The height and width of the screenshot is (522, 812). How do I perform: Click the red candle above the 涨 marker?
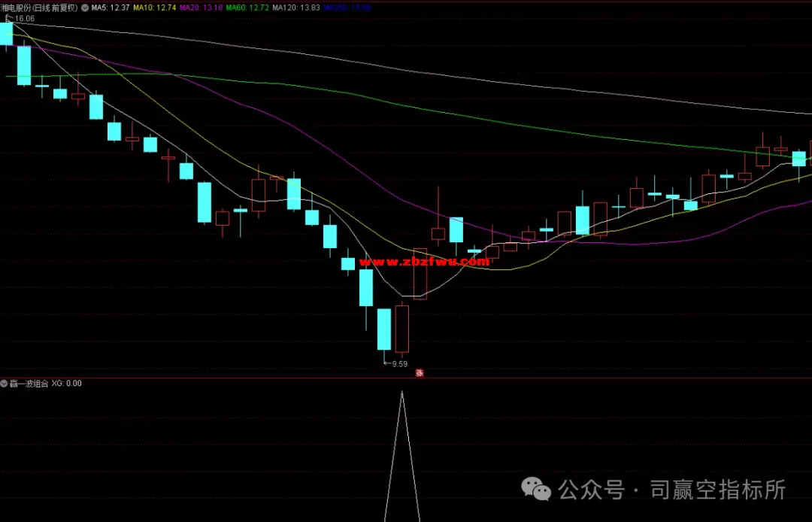click(420, 274)
